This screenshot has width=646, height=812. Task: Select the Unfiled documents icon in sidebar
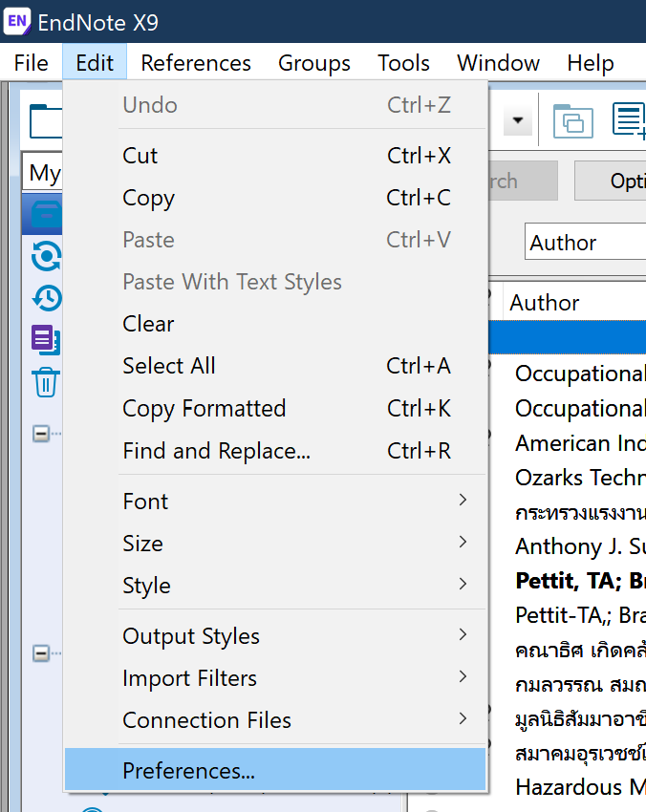pos(46,340)
